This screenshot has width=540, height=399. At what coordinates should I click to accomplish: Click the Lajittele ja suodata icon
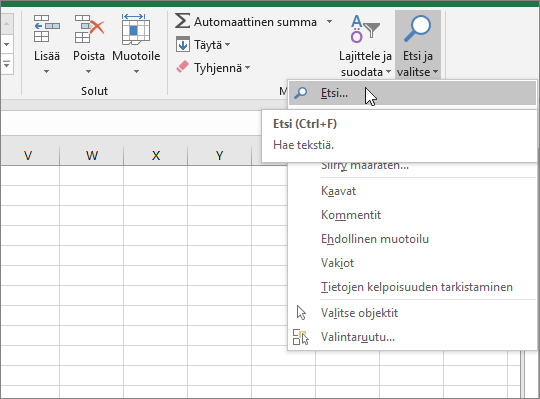[365, 29]
